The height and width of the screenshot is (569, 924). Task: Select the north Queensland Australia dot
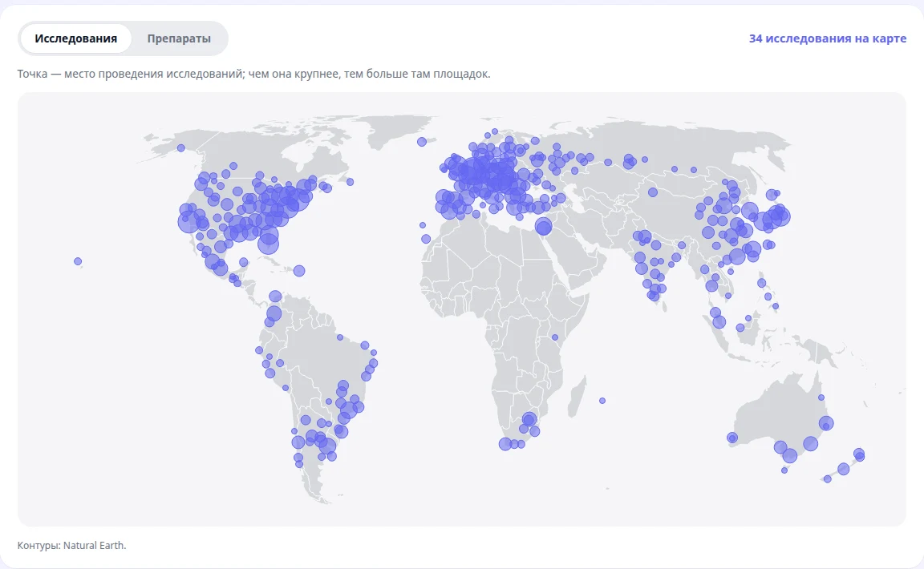tap(821, 397)
